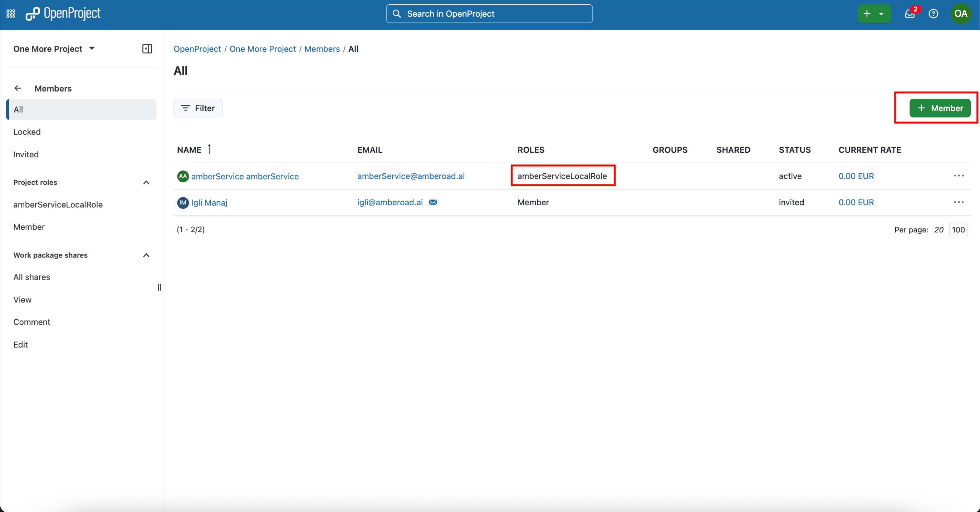Collapse the Project roles section
980x512 pixels.
146,182
